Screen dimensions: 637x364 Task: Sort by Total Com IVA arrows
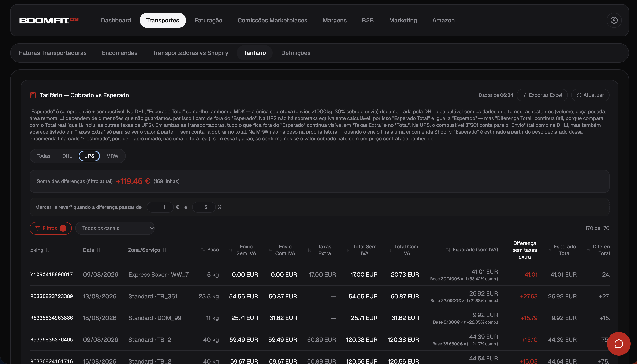tap(390, 250)
